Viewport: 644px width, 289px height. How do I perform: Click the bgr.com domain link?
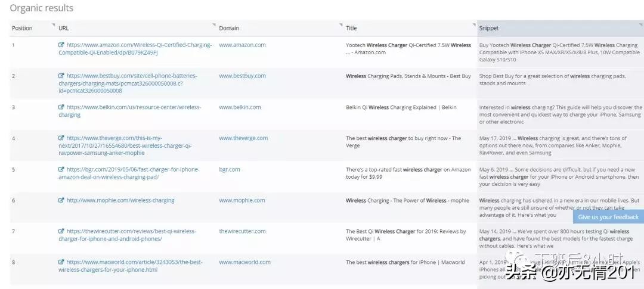(x=230, y=169)
